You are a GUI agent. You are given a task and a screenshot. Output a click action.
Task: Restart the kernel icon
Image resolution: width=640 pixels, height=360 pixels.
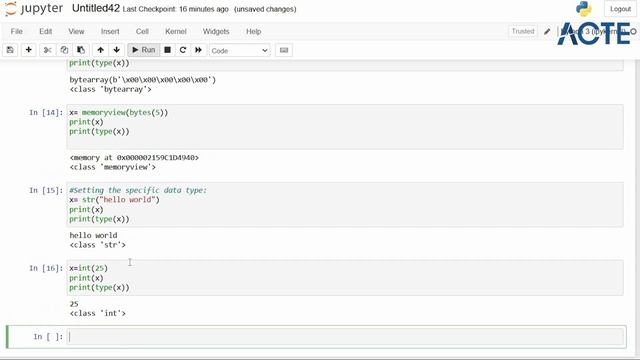[183, 50]
